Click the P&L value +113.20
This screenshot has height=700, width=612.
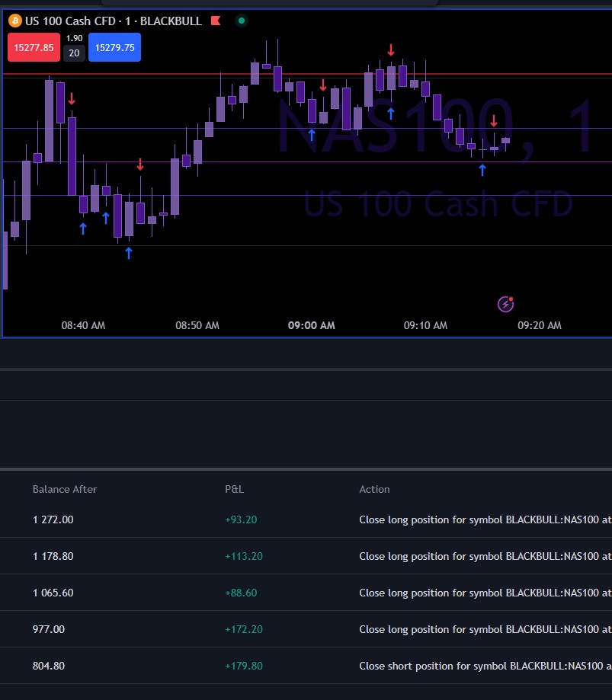244,556
